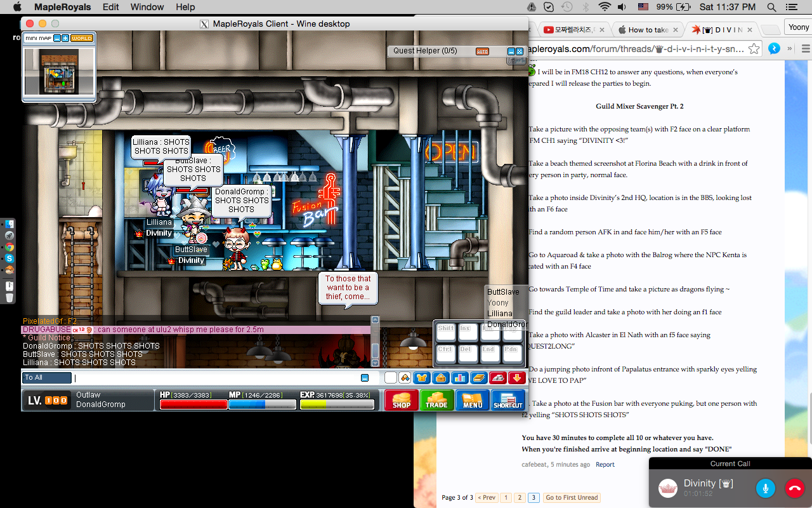Click the NPC thief speech bubble
The height and width of the screenshot is (508, 812).
pos(348,289)
